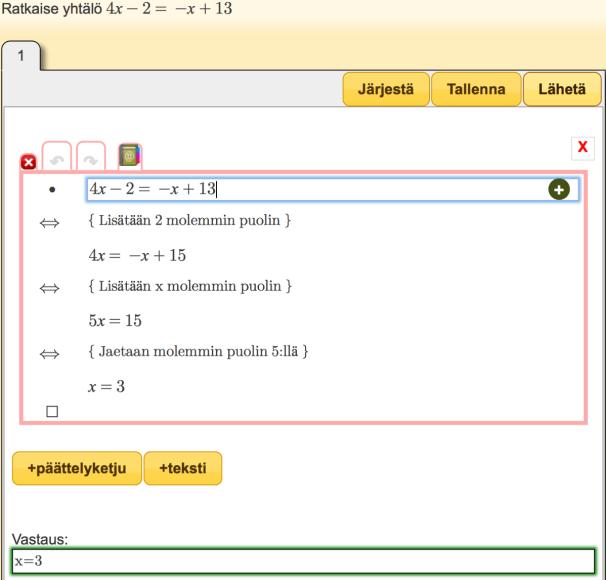Image resolution: width=606 pixels, height=580 pixels.
Task: Select tab 1
Action: (x=21, y=56)
